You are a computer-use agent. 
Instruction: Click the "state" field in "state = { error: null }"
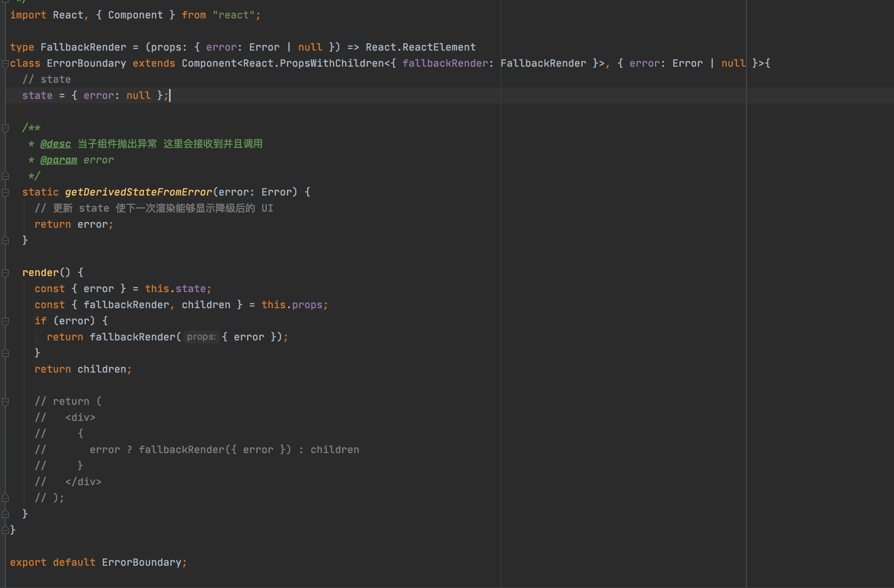click(37, 95)
